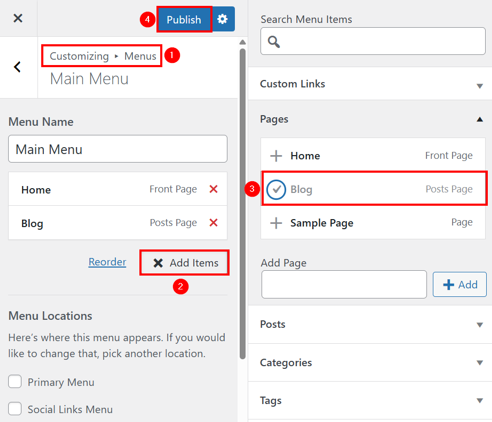The image size is (492, 422).
Task: Open the Home menu item row
Action: [x=118, y=189]
